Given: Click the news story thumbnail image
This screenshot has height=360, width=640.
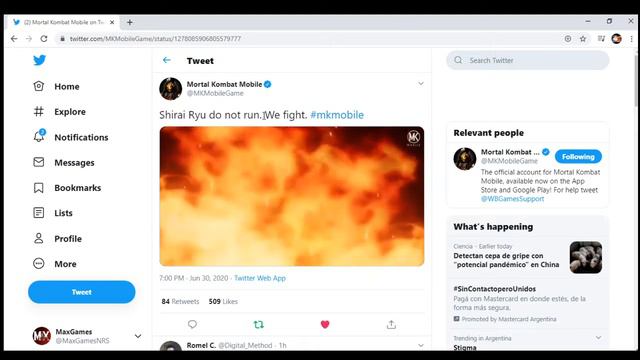Looking at the screenshot, I should [586, 257].
